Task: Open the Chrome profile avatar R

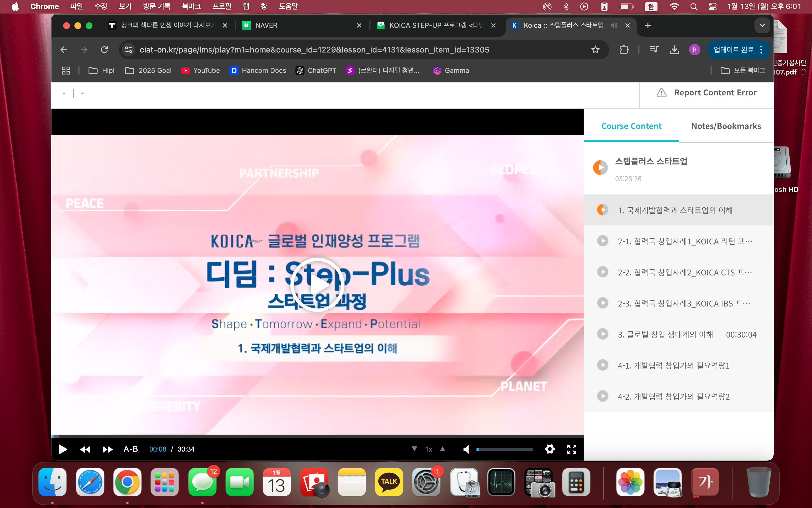Action: (694, 50)
